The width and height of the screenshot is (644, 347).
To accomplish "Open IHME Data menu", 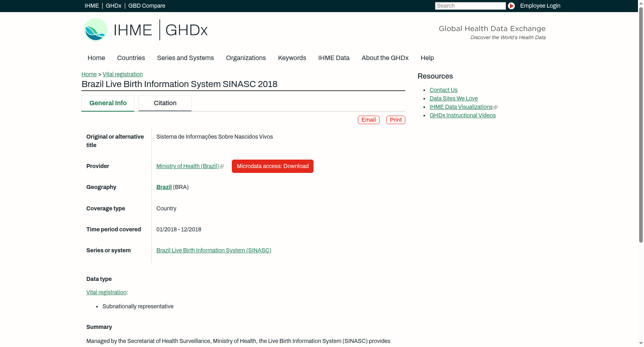I will [x=334, y=58].
